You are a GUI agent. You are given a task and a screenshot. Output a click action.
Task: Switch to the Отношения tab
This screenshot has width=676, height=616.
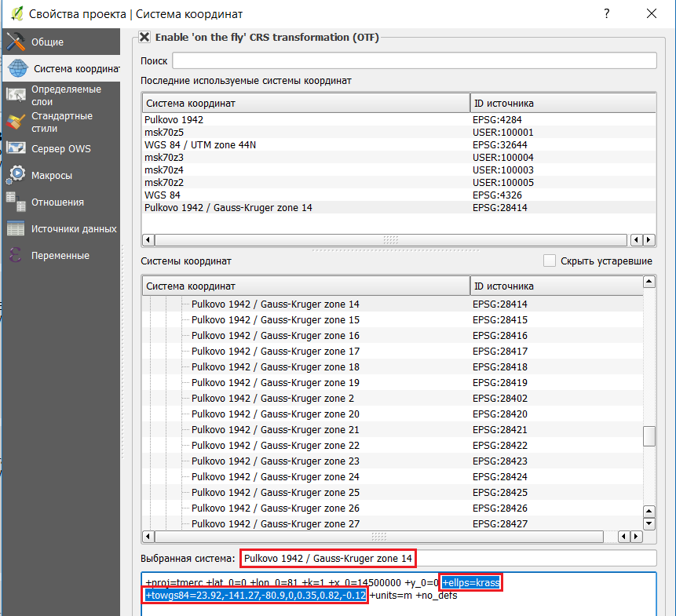tap(61, 202)
